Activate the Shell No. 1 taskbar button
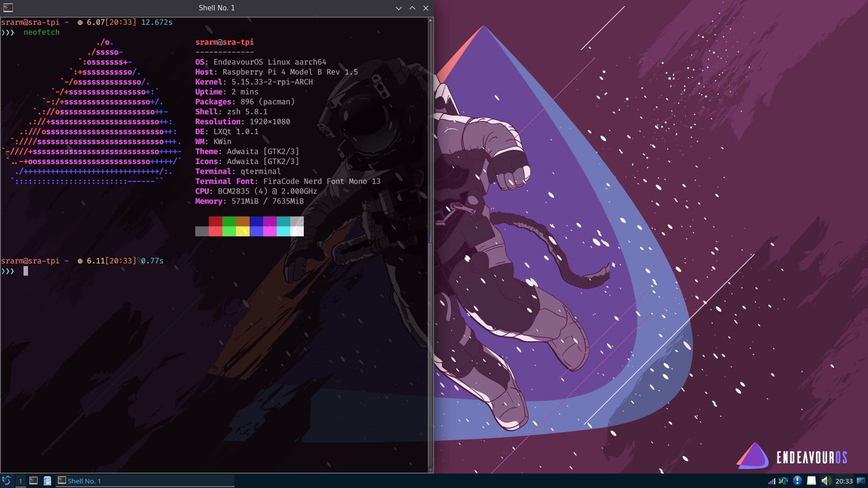868x488 pixels. click(x=145, y=481)
